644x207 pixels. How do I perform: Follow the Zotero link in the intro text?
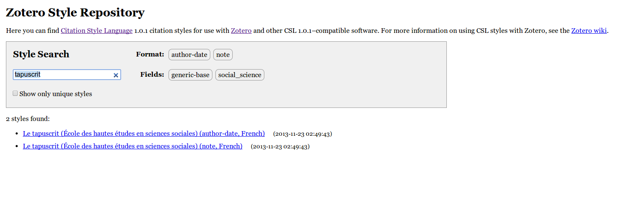point(241,31)
